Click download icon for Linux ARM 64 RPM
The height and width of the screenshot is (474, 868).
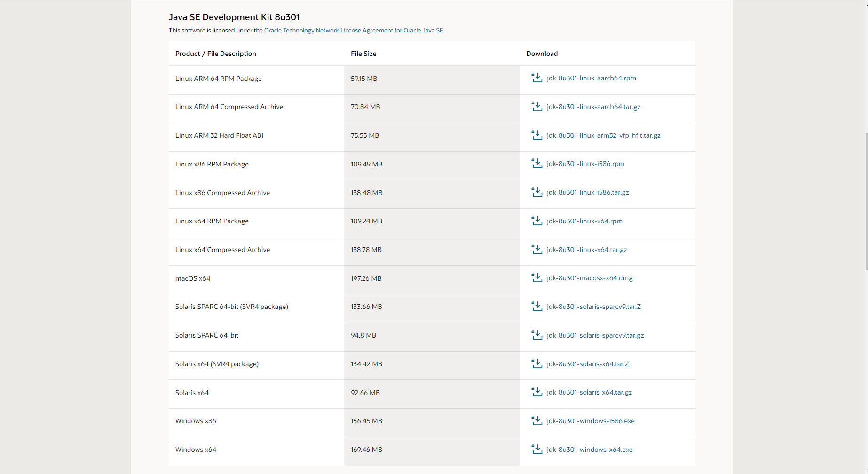point(537,78)
